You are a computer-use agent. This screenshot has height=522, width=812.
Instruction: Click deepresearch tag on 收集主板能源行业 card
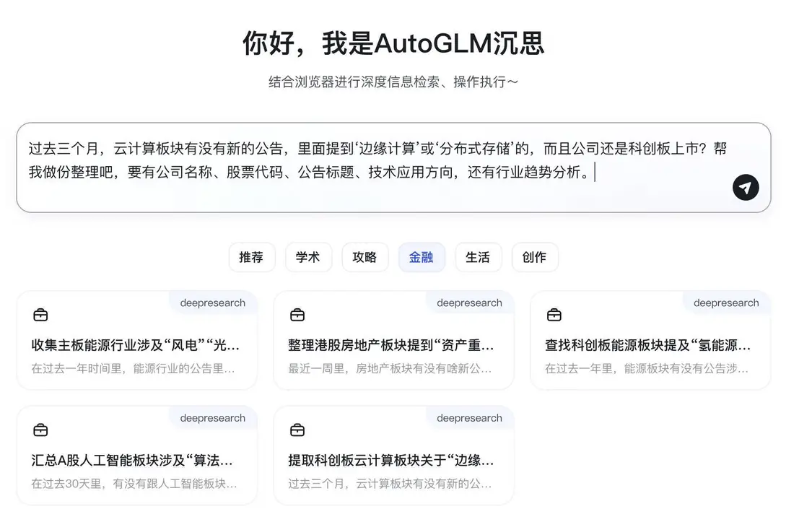point(213,303)
